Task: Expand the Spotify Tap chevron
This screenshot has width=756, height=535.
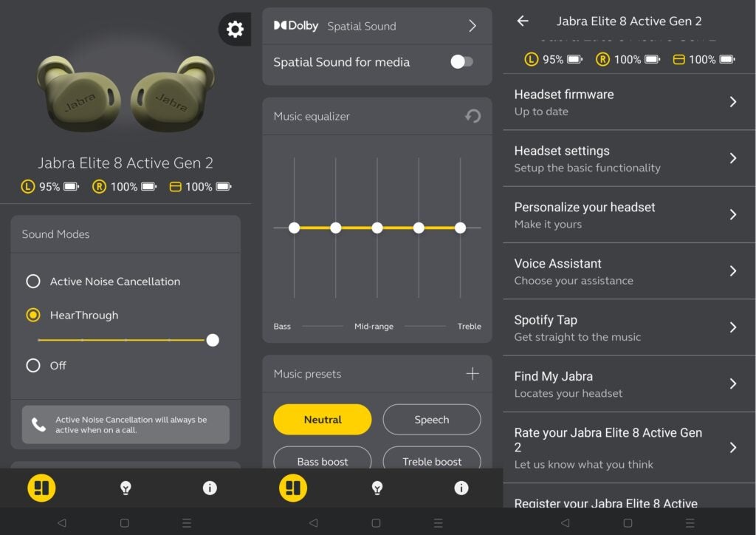Action: pyautogui.click(x=733, y=327)
